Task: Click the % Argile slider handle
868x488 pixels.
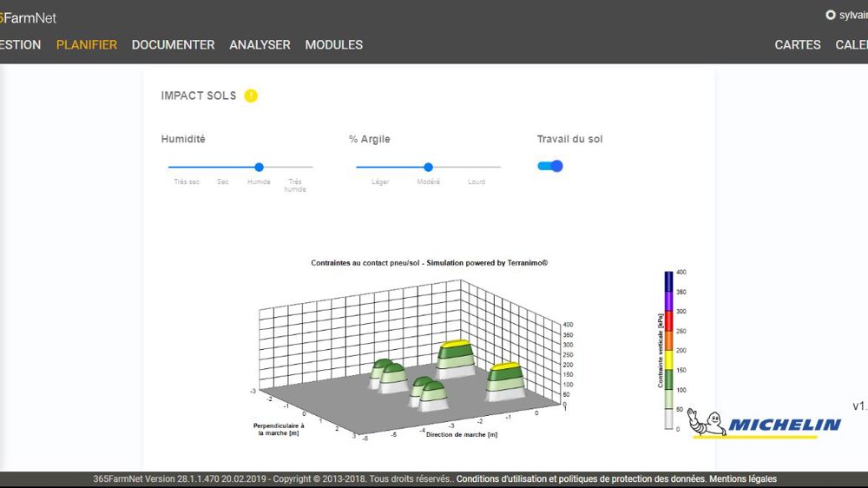Action: point(428,167)
